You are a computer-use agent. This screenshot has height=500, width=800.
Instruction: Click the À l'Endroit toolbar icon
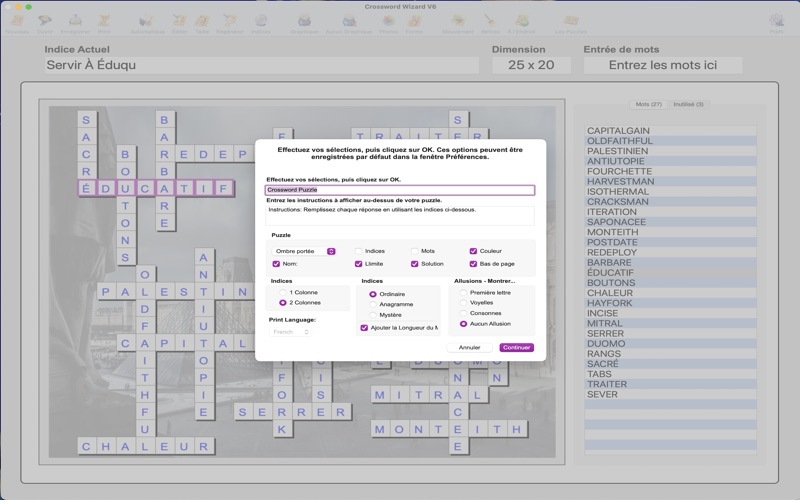pos(521,21)
